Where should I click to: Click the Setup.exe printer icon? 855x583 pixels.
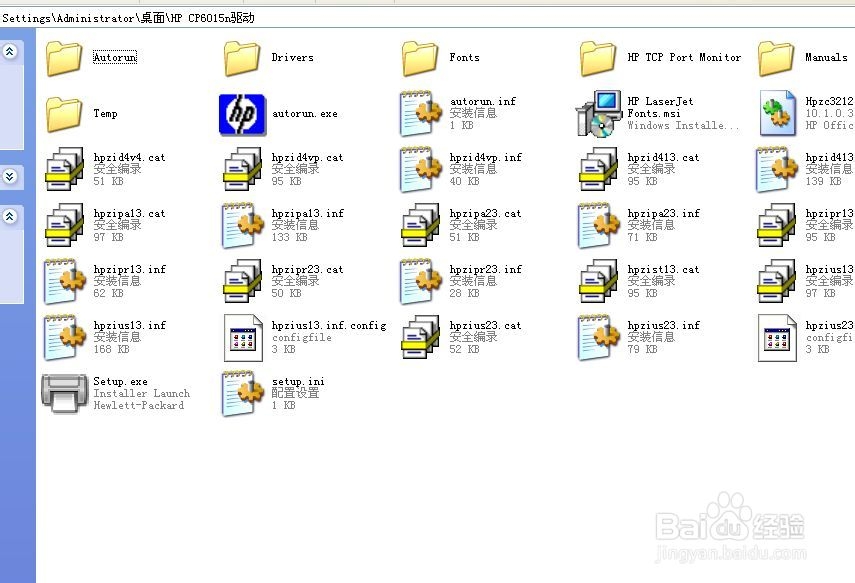[x=65, y=393]
